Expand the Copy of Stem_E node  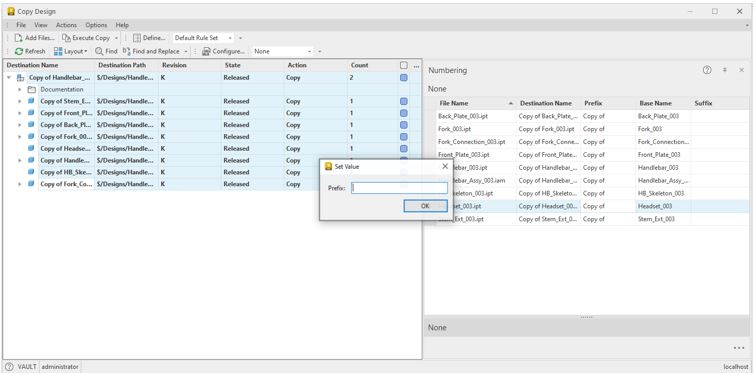(x=20, y=101)
